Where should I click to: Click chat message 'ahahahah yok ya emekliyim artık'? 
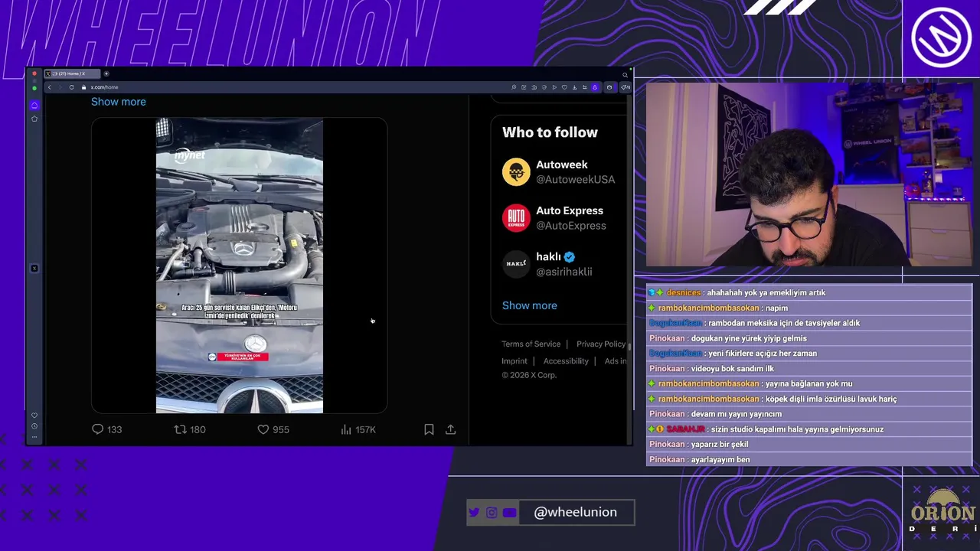coord(766,292)
